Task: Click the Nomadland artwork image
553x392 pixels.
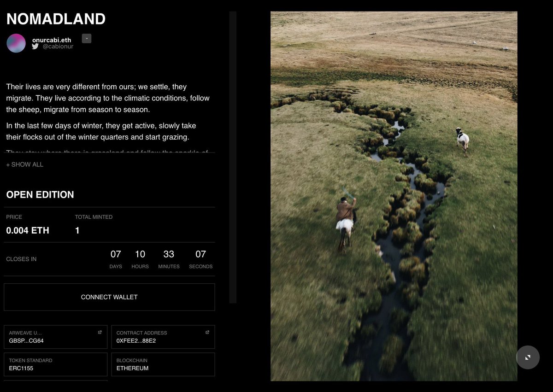Action: coord(394,196)
